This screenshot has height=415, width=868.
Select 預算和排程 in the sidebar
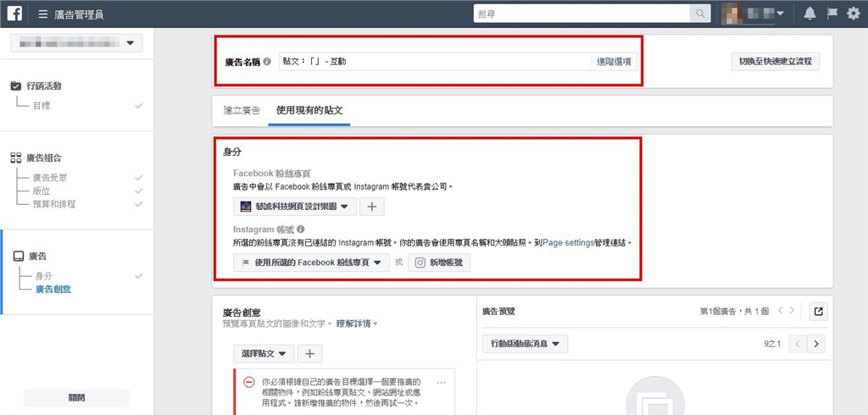(54, 204)
